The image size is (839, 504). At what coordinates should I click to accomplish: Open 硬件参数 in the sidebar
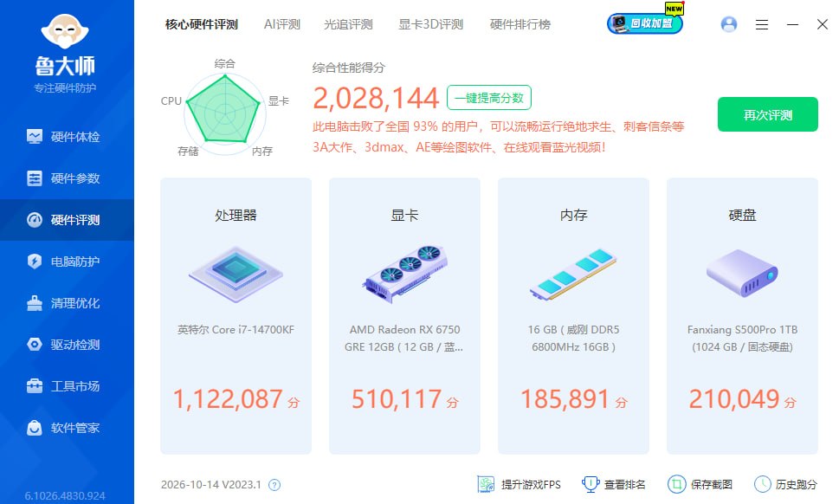(x=67, y=178)
